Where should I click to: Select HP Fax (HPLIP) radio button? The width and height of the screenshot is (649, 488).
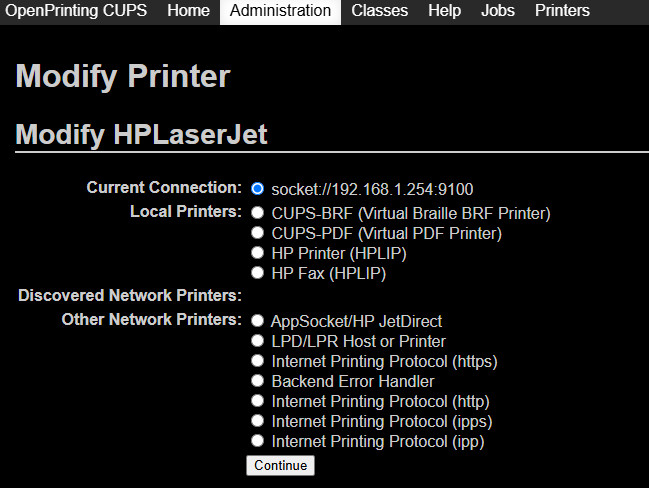[258, 273]
